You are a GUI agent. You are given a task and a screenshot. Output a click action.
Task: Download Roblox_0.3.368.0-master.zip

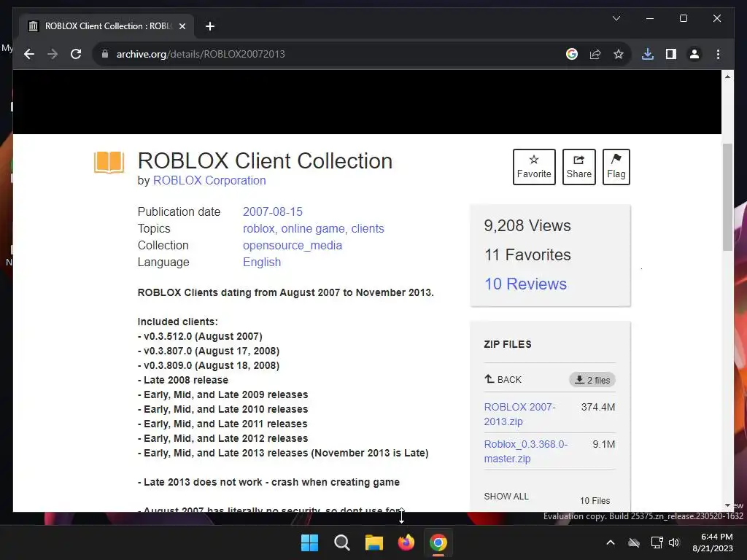525,451
